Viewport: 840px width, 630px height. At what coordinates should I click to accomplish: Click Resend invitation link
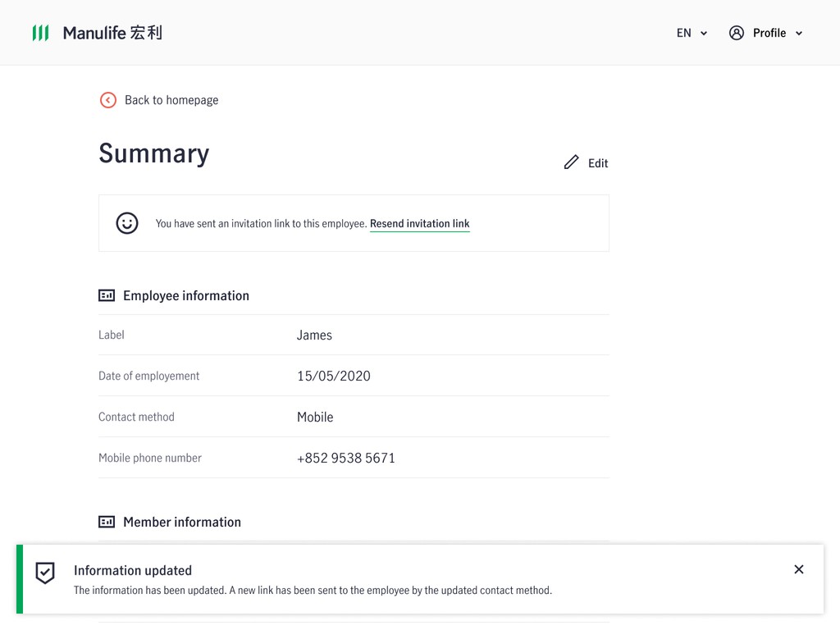click(x=419, y=223)
